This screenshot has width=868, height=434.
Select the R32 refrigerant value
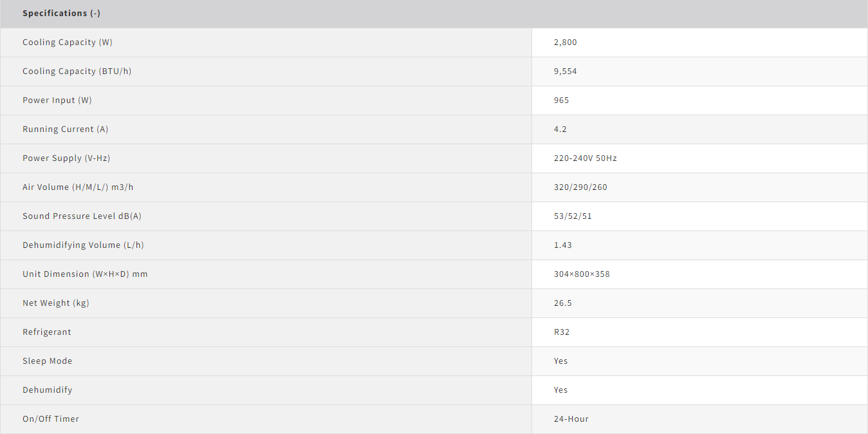point(562,332)
